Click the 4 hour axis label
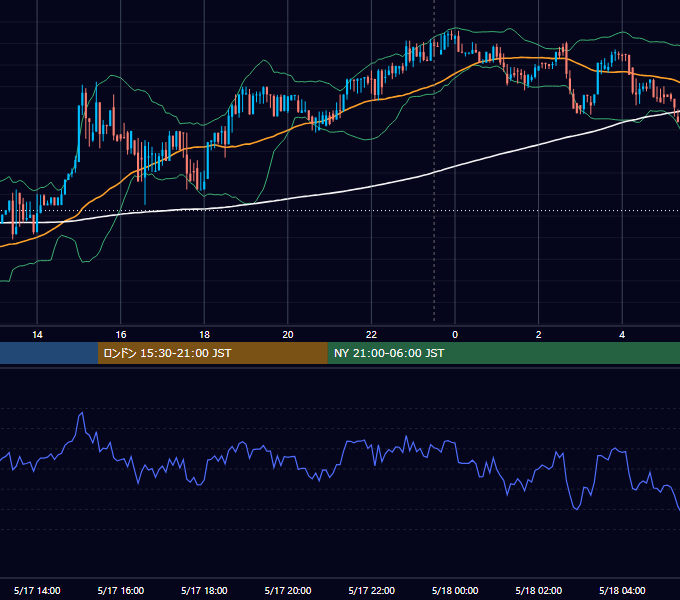 coord(622,335)
